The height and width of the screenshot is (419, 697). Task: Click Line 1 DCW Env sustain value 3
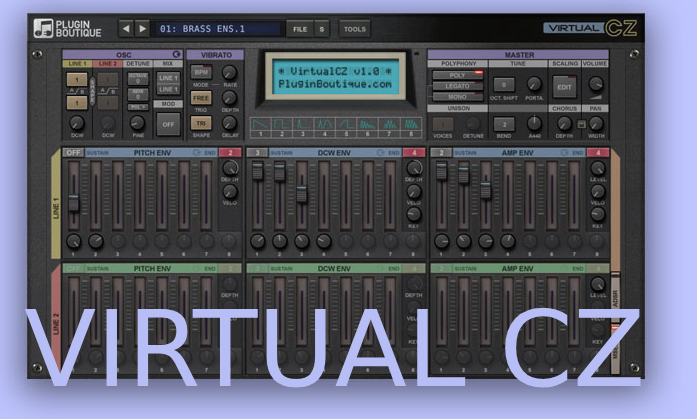coord(257,152)
